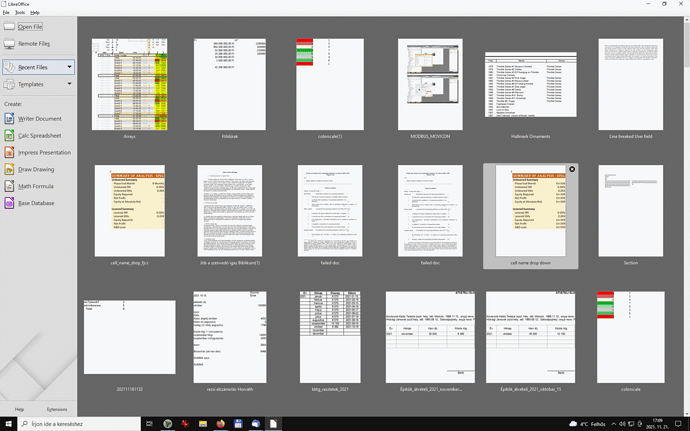Screen dimensions: 690x431
Task: Open the Építők_átvételi_2021_október_15 thumbnail
Action: (531, 337)
